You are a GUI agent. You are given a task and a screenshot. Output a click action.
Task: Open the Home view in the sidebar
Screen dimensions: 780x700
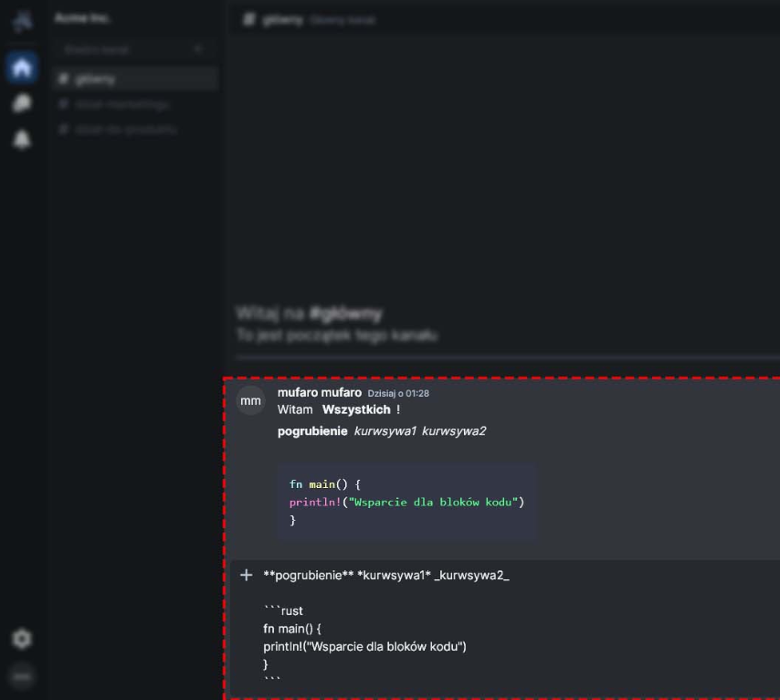click(22, 68)
